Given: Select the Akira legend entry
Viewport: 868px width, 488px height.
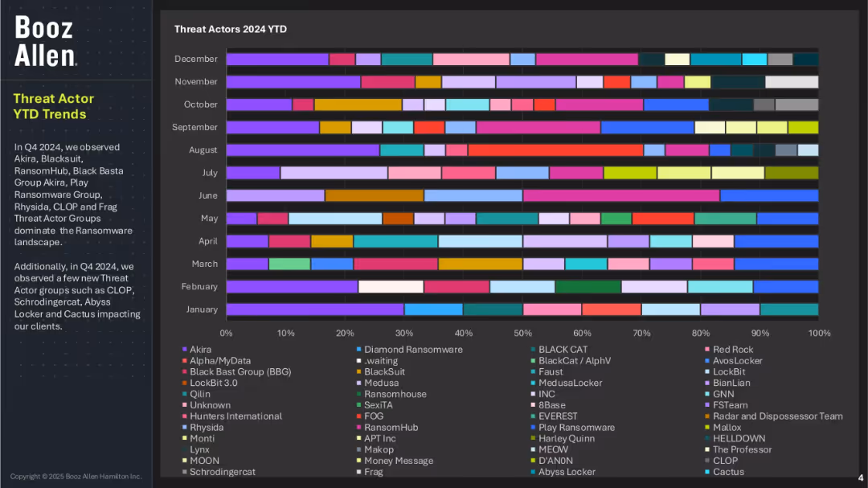Looking at the screenshot, I should tap(197, 350).
